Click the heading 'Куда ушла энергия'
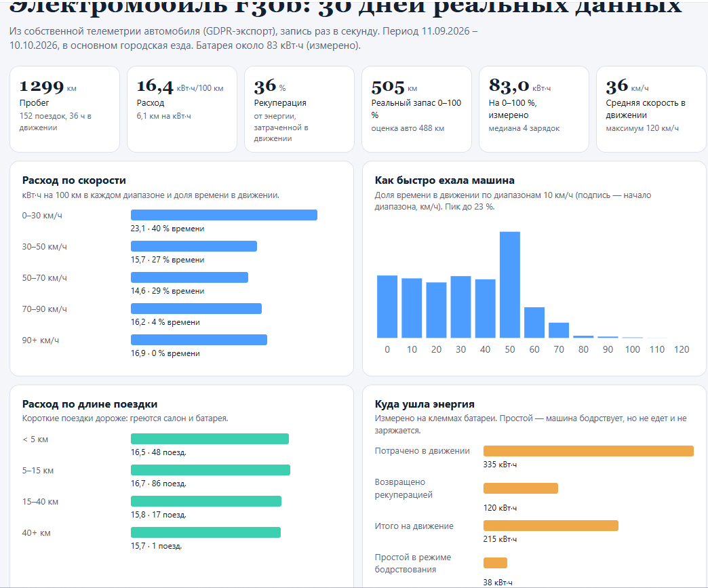The width and height of the screenshot is (708, 588). pyautogui.click(x=425, y=404)
